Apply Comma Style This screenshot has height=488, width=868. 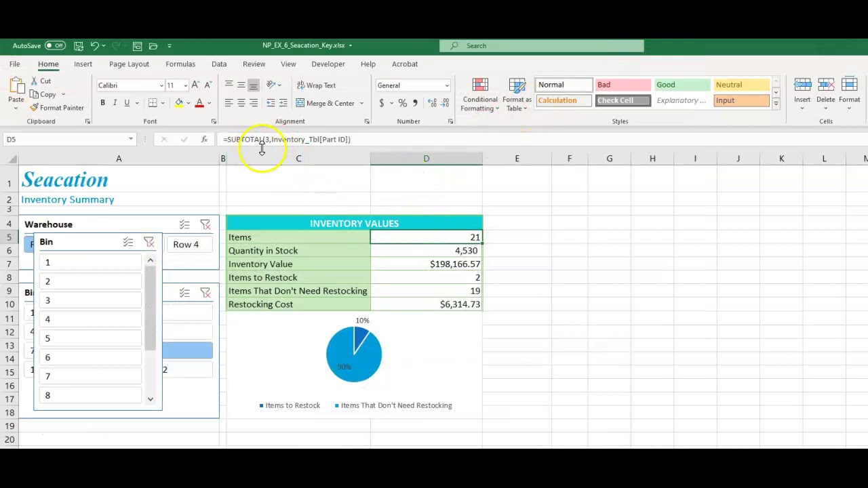pyautogui.click(x=415, y=103)
